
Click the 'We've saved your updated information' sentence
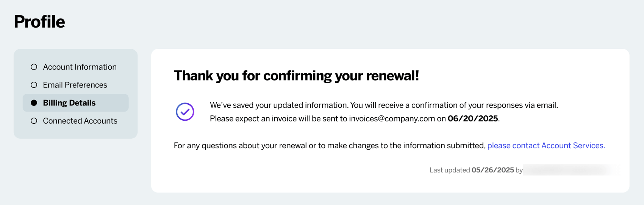[279, 105]
